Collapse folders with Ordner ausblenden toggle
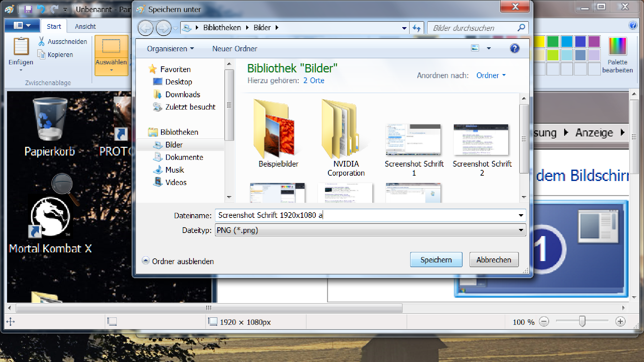The height and width of the screenshot is (362, 644). click(146, 261)
